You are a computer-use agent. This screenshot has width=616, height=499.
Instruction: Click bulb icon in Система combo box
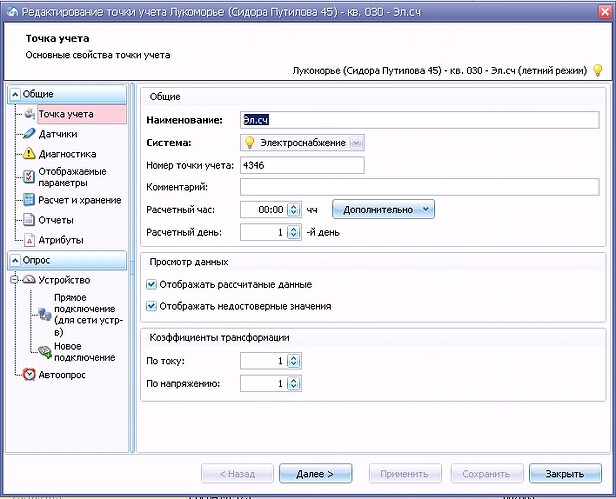pyautogui.click(x=249, y=142)
